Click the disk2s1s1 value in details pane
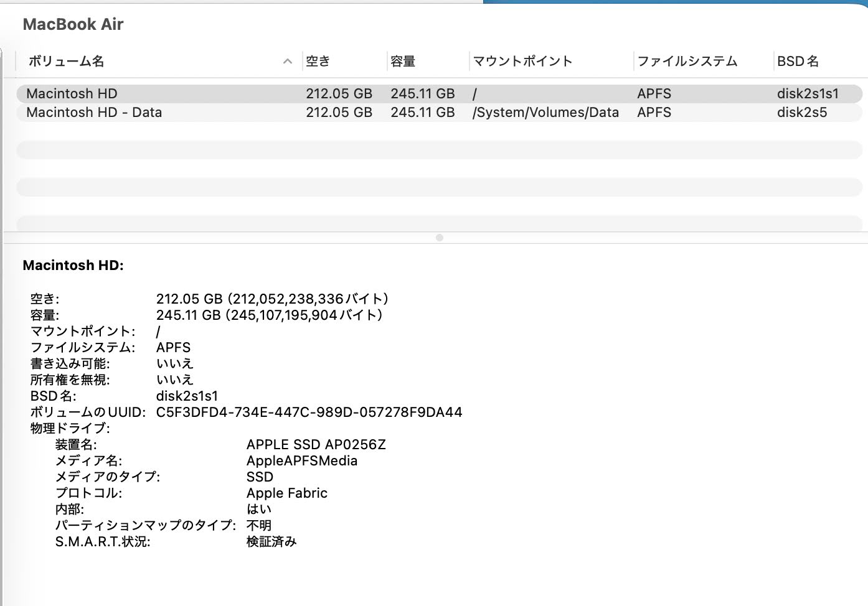Viewport: 868px width, 606px height. [x=187, y=396]
